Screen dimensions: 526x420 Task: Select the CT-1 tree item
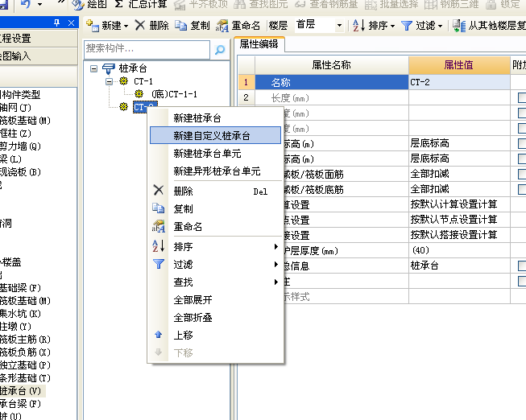click(x=143, y=81)
